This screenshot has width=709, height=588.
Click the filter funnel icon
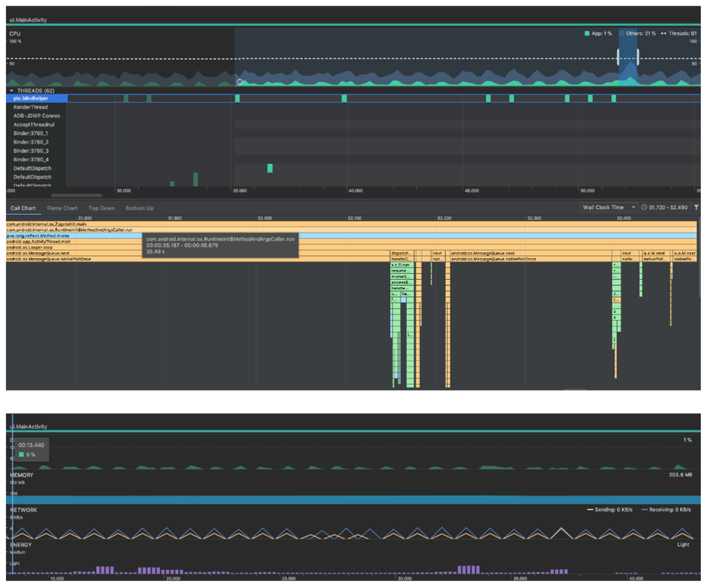696,207
